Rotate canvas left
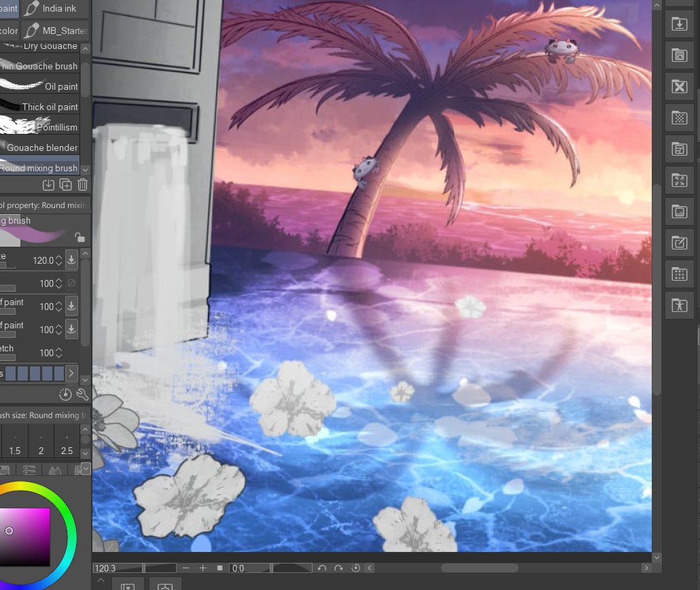The height and width of the screenshot is (590, 700). point(322,568)
